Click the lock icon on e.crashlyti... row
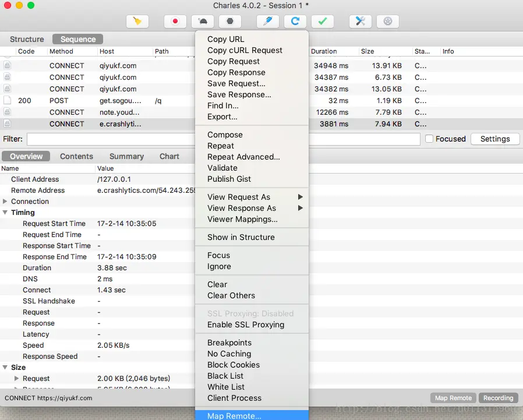The height and width of the screenshot is (420, 523). pos(8,123)
